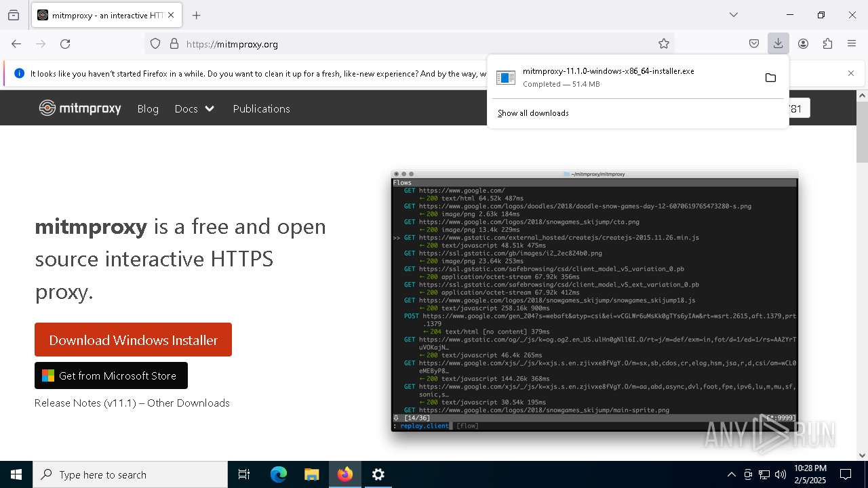Image resolution: width=868 pixels, height=488 pixels.
Task: Open the Firefox recent browsing tab view icon
Action: [14, 15]
